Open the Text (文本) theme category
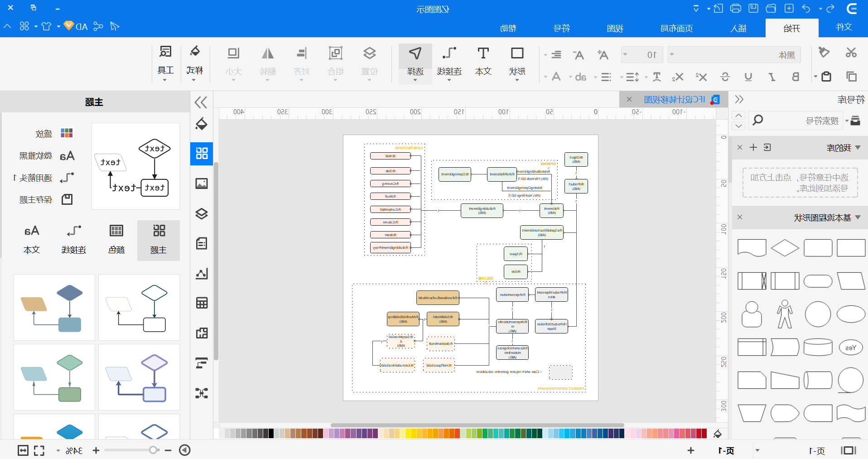 tap(32, 241)
